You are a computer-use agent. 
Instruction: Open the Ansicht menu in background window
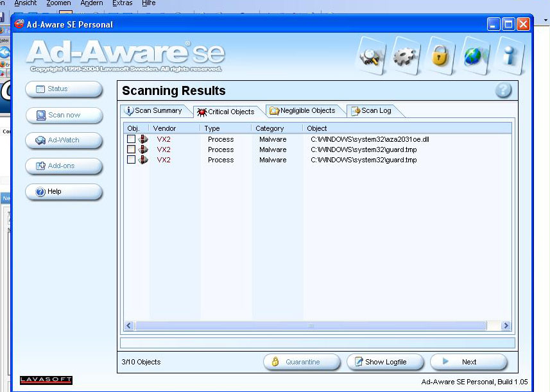click(x=25, y=3)
